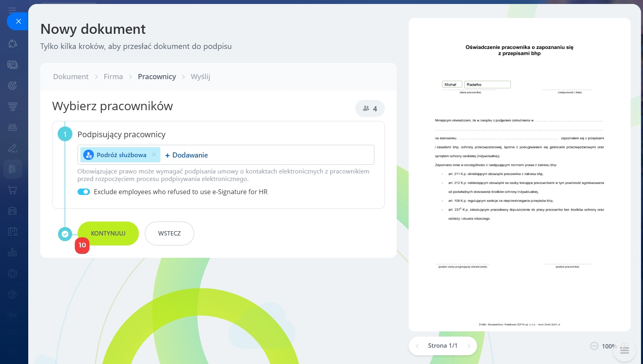The height and width of the screenshot is (364, 643).
Task: Click the Radełko surname field in preview
Action: [487, 84]
